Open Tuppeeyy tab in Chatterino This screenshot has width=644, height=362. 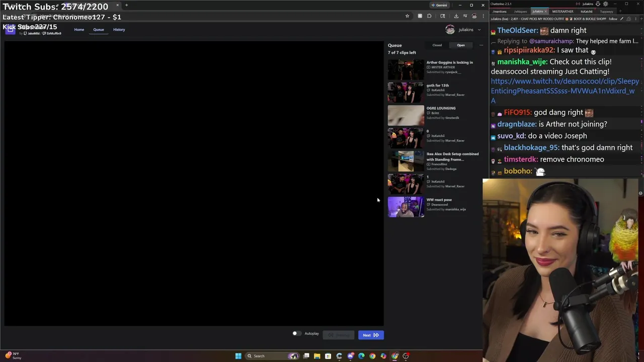click(607, 12)
